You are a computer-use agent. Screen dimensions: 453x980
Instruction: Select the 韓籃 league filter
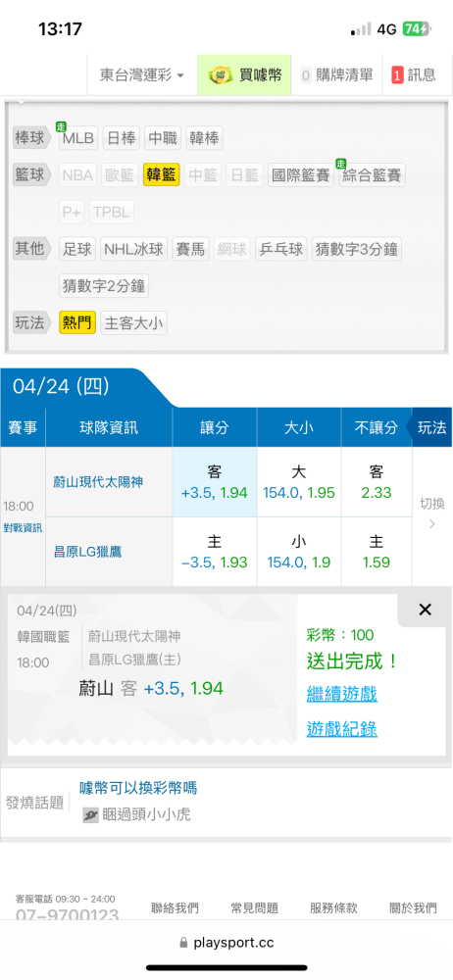coord(162,175)
